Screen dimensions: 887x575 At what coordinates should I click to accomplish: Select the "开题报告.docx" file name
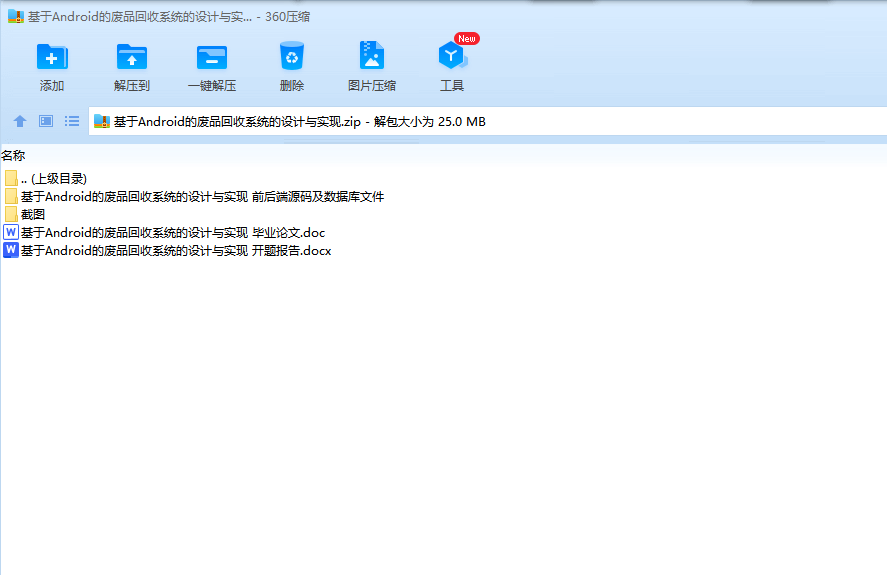(176, 251)
